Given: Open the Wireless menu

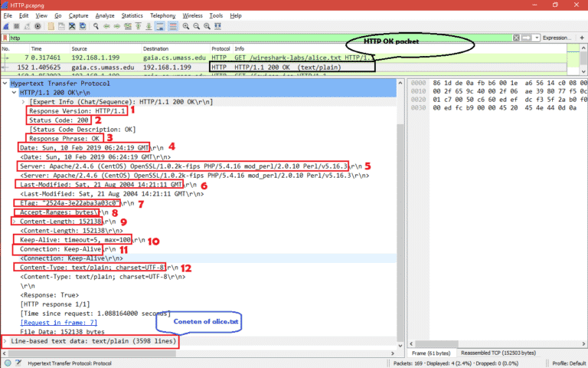Looking at the screenshot, I should 192,16.
